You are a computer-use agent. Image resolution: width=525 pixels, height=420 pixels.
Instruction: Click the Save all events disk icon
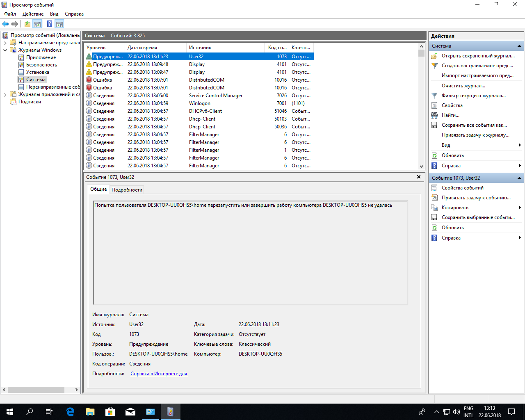point(434,125)
